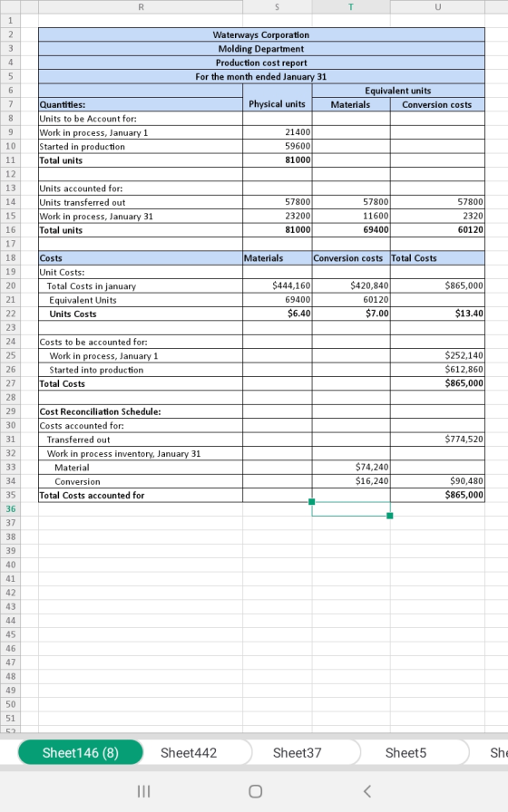
Task: Click the selected empty cell T36
Action: 351,509
